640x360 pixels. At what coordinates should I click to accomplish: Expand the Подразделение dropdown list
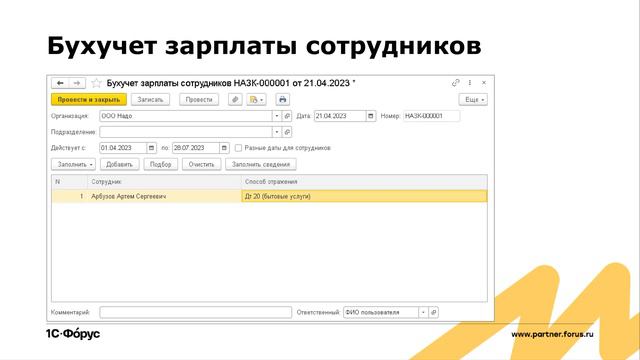[277, 132]
